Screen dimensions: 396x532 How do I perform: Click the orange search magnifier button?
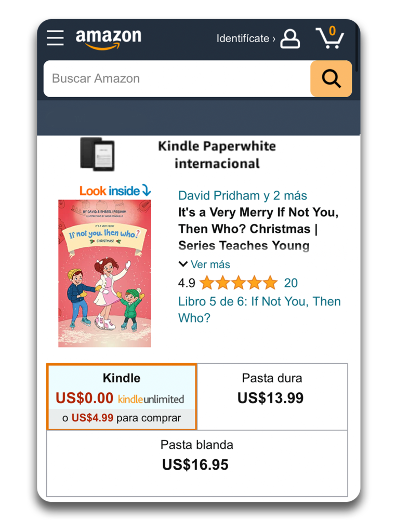[331, 79]
